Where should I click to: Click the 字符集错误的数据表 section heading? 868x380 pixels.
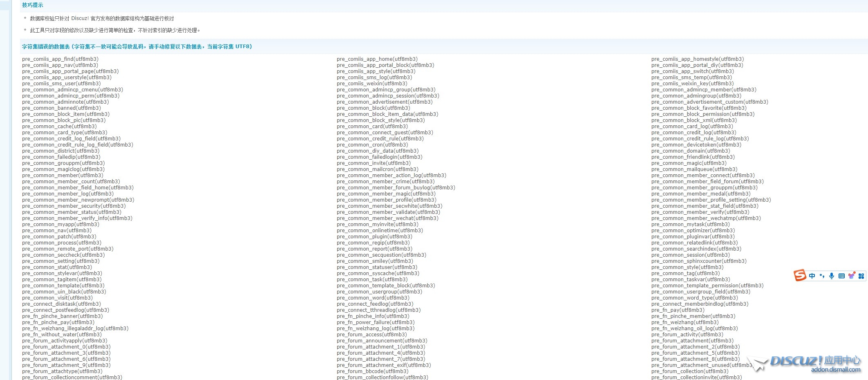tap(137, 47)
